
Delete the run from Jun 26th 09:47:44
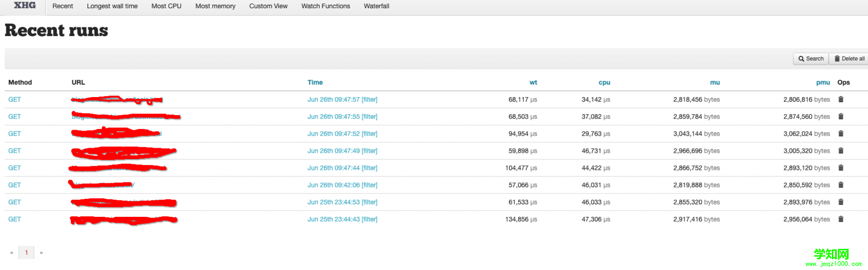tap(841, 167)
